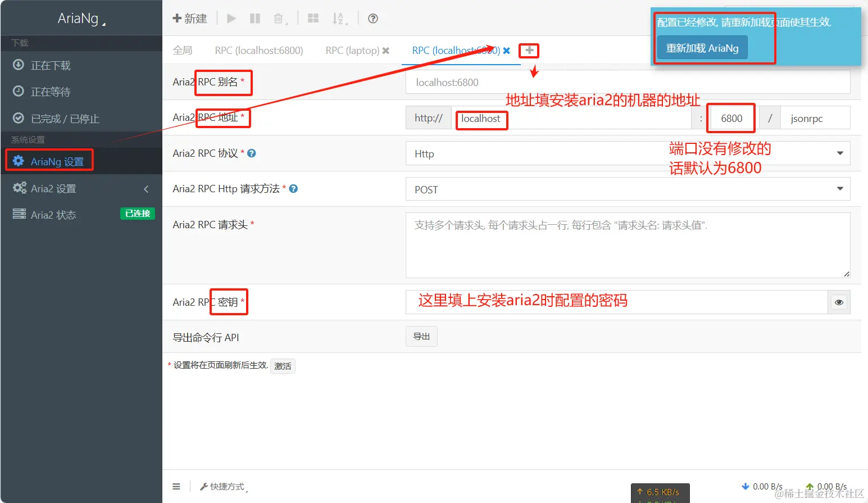Image resolution: width=868 pixels, height=503 pixels.
Task: Toggle sidebar with hamburger menu icon
Action: pyautogui.click(x=176, y=486)
